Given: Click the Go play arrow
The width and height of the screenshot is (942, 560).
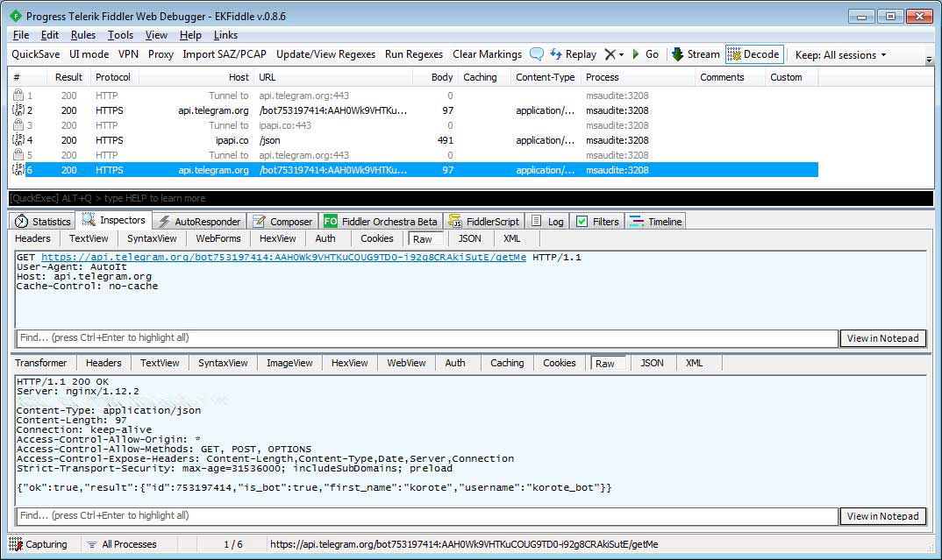Looking at the screenshot, I should click(636, 54).
